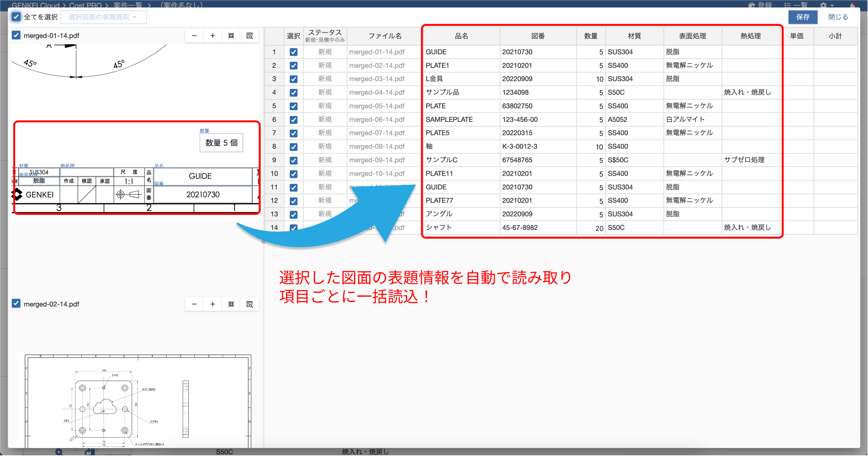Image resolution: width=868 pixels, height=456 pixels.
Task: Zoom in the merged-01-14.pdf preview
Action: 213,36
